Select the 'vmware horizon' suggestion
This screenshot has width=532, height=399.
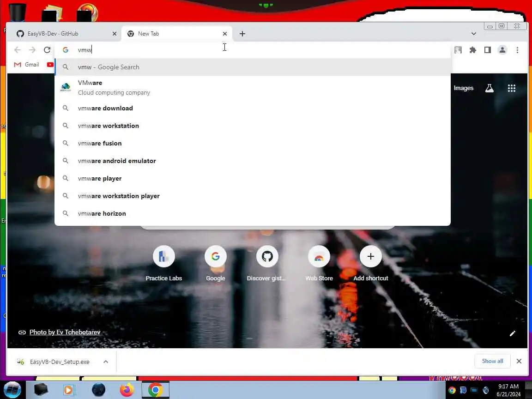253,213
